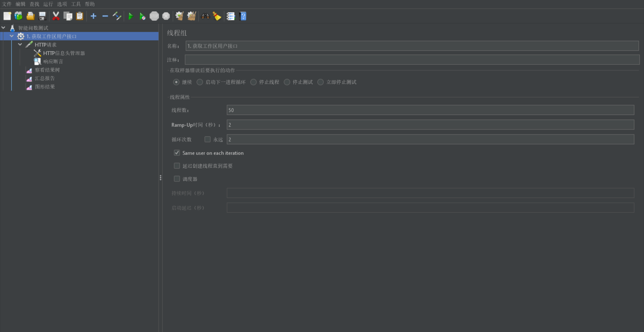The height and width of the screenshot is (332, 644).
Task: Save the test plan with floppy icon
Action: click(x=42, y=16)
